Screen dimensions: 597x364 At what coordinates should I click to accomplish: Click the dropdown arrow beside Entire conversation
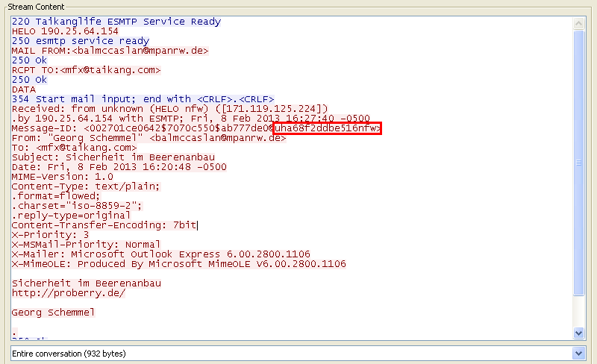[x=578, y=352]
